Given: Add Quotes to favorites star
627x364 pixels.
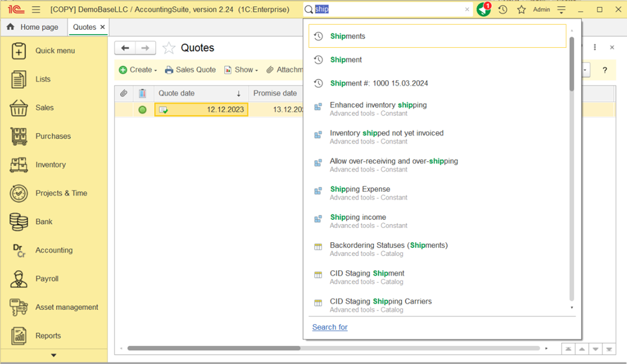Looking at the screenshot, I should (x=168, y=48).
